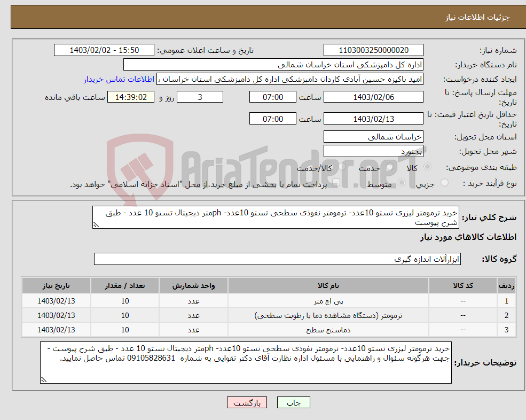Select the کالا/خدمت radio button

tap(342, 167)
